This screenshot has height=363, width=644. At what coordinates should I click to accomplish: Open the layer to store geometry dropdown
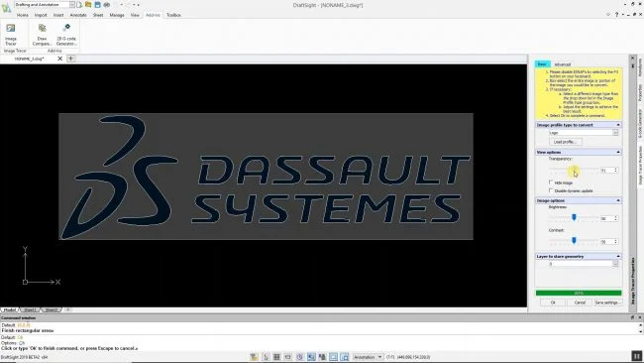point(584,264)
